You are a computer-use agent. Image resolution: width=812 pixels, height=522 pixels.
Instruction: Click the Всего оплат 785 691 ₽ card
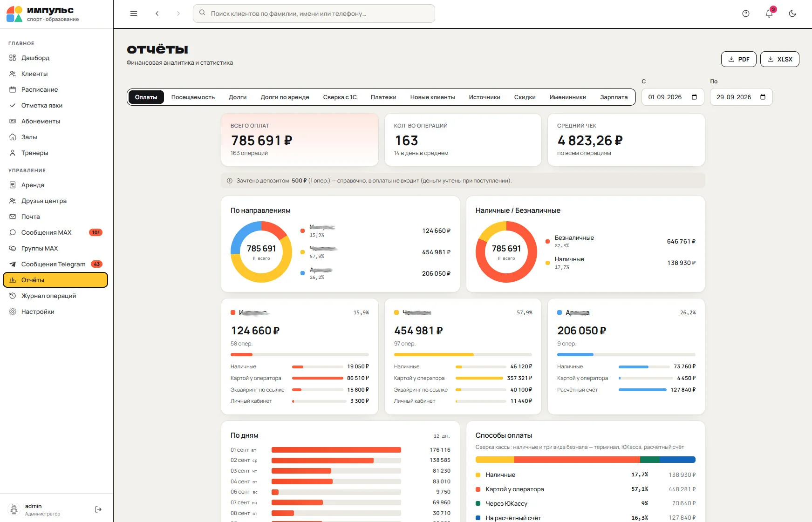pyautogui.click(x=300, y=140)
